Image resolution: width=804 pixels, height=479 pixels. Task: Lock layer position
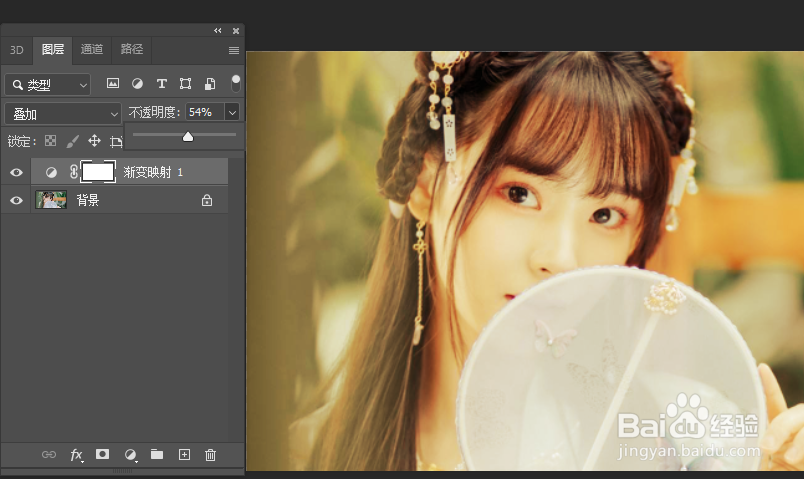94,141
